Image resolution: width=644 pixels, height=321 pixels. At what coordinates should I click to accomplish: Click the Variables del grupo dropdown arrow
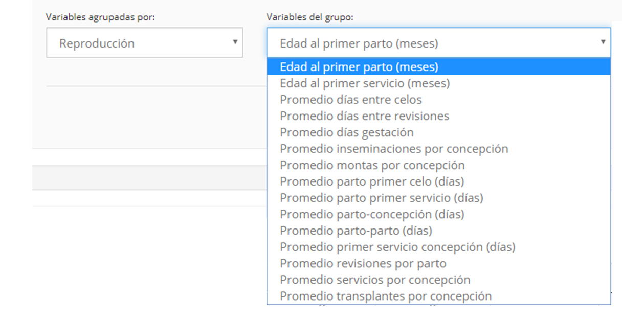[x=603, y=42]
